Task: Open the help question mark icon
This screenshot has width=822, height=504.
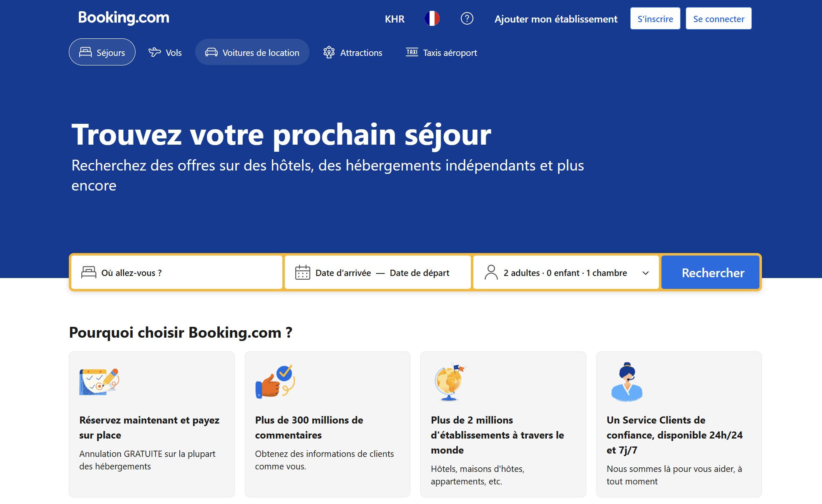Action: tap(467, 18)
